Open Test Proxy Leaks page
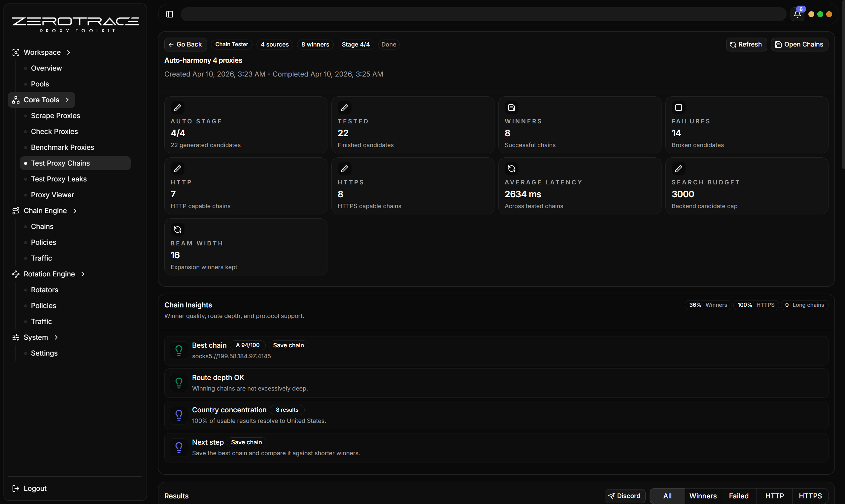This screenshot has width=845, height=504. click(x=59, y=179)
